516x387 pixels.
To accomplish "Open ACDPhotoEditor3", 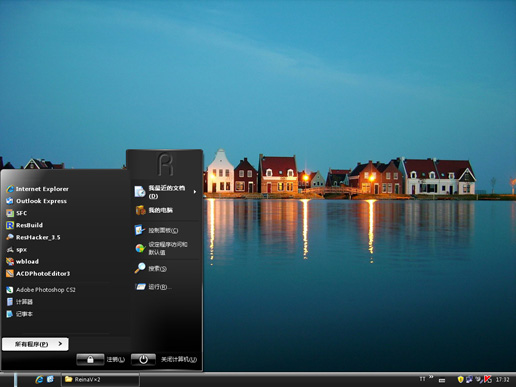I will [x=38, y=274].
